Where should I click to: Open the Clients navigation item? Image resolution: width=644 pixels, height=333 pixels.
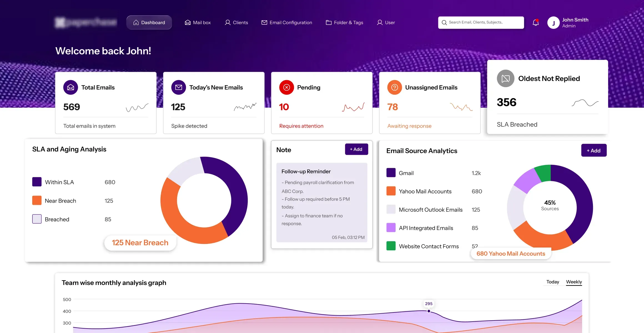236,22
